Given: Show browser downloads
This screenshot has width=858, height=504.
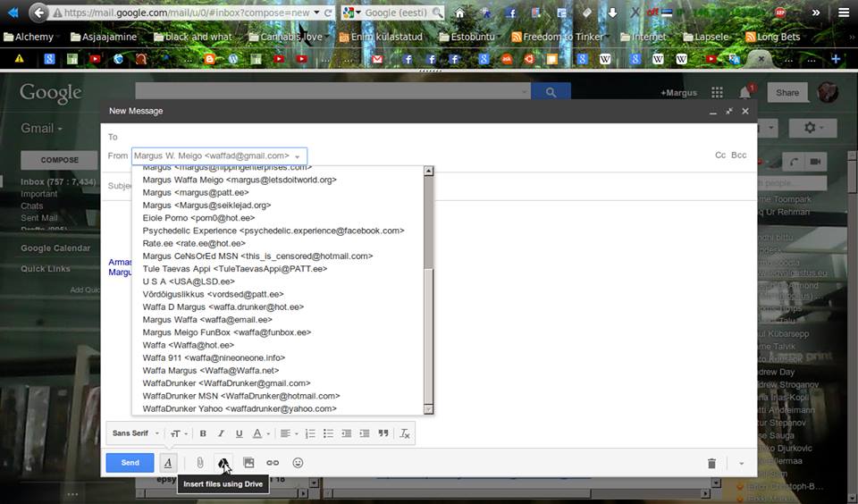Looking at the screenshot, I should tap(612, 13).
